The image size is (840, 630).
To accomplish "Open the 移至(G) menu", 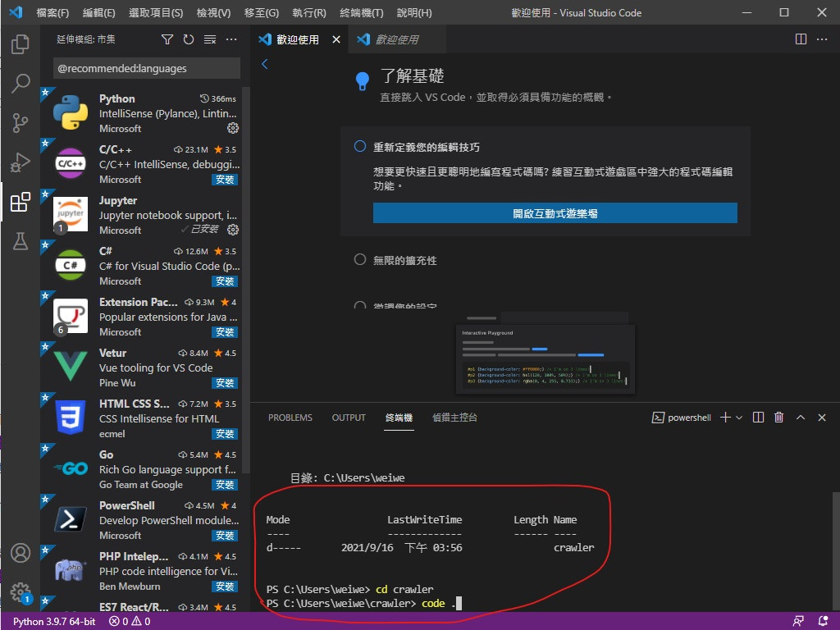I will click(x=262, y=12).
